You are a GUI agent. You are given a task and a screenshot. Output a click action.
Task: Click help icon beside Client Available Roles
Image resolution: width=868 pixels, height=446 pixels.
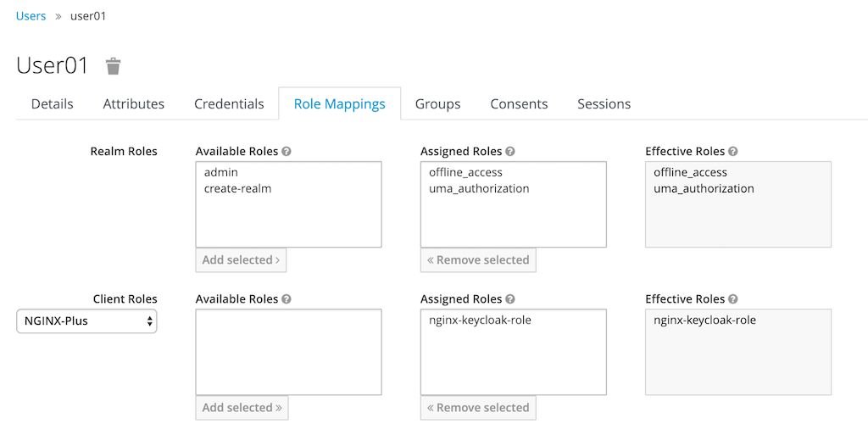point(287,299)
